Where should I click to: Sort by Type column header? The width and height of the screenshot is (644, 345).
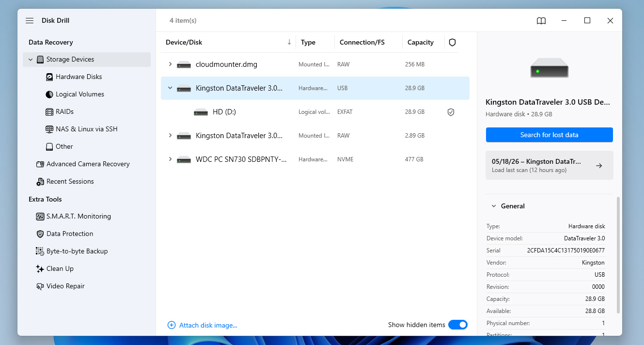coord(308,42)
